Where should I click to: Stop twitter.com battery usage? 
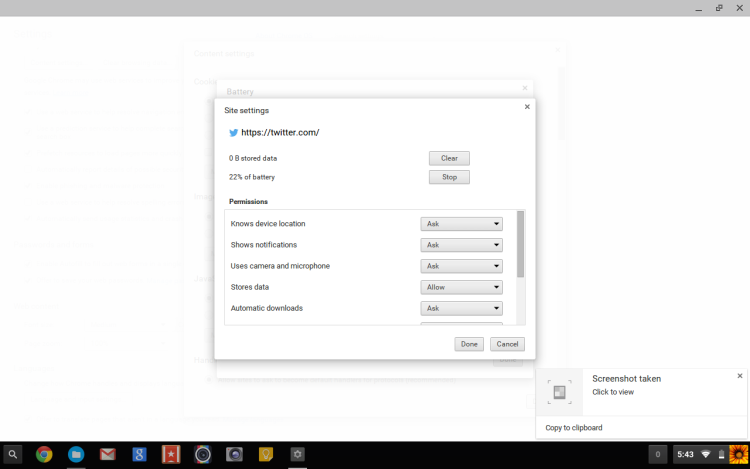pos(449,177)
